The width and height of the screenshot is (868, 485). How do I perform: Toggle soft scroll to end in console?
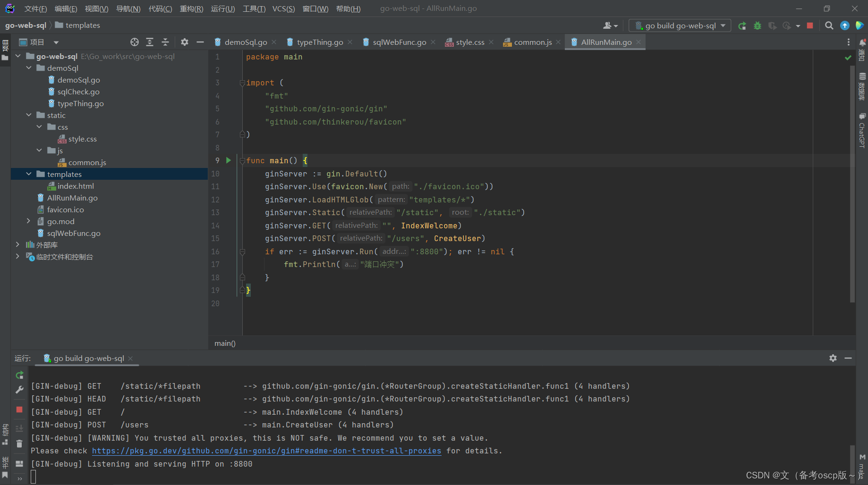(19, 428)
